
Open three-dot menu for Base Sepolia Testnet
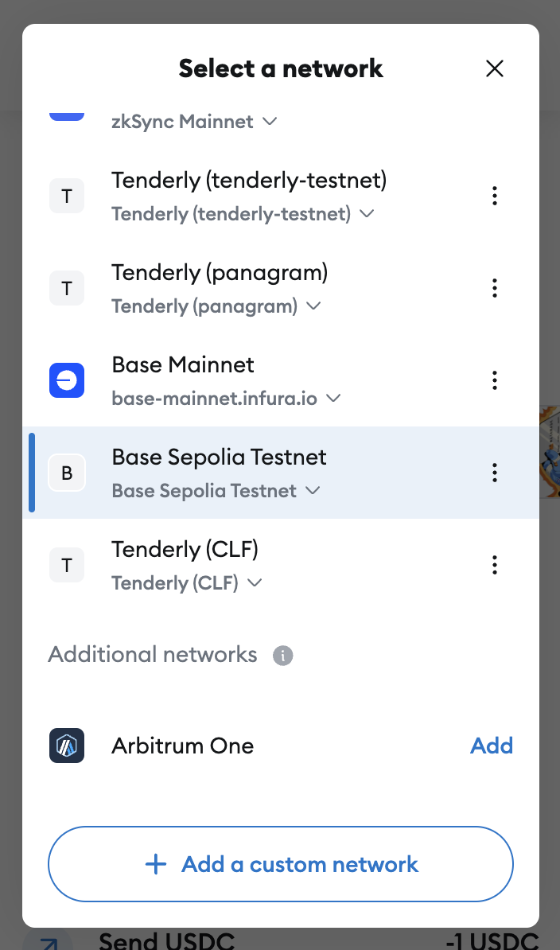coord(495,473)
